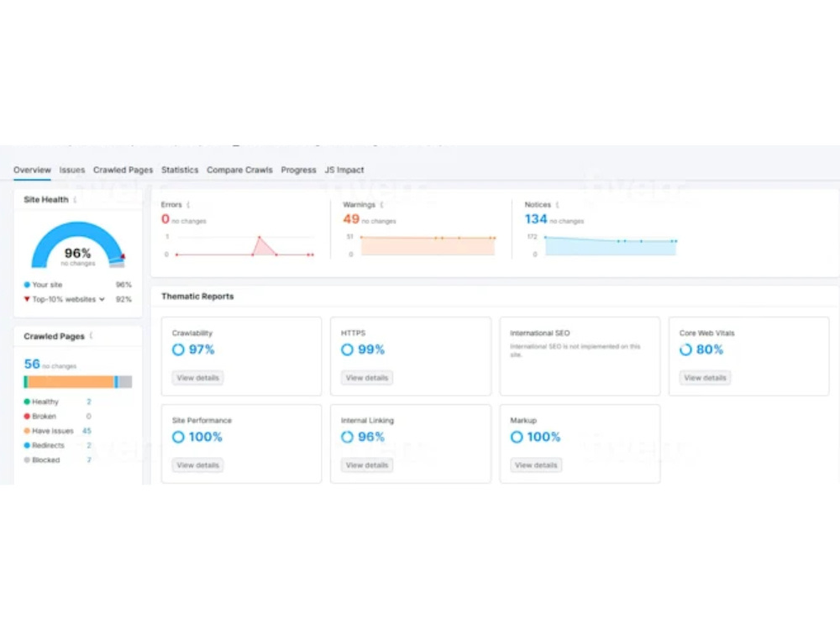Click the 80% Core Web Vitals score
The width and height of the screenshot is (840, 630).
click(x=710, y=349)
